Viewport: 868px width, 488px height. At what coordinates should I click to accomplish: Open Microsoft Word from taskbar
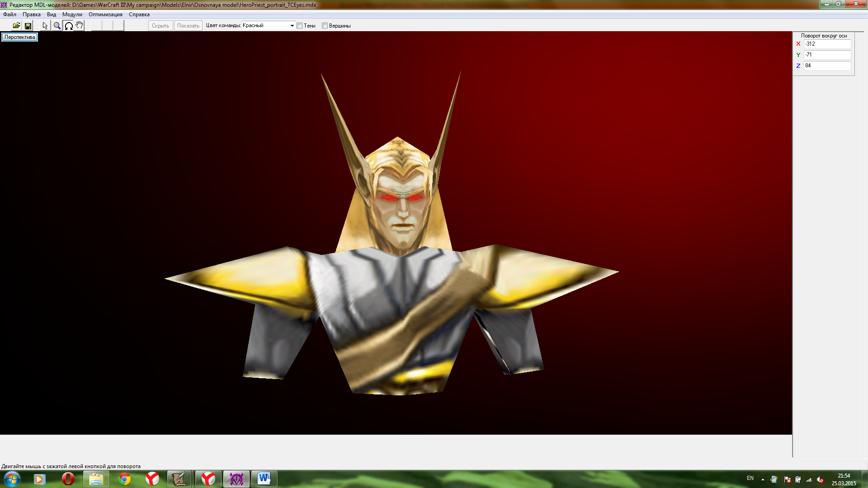tap(264, 479)
